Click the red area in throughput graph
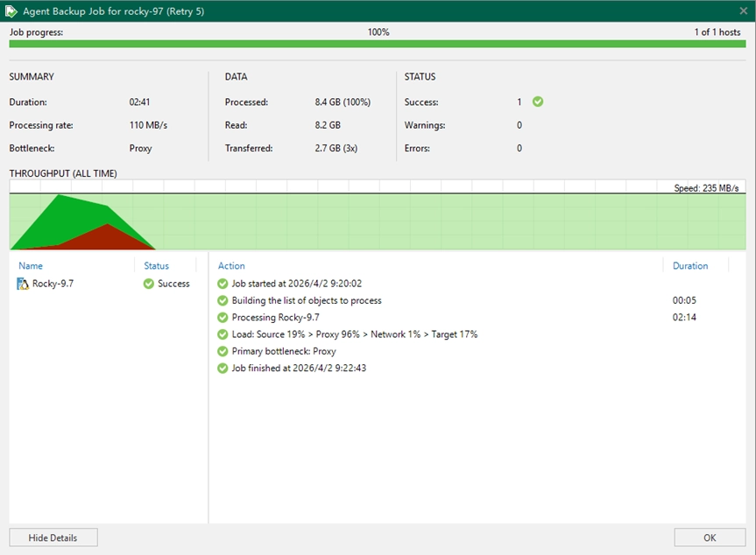Image resolution: width=756 pixels, height=555 pixels. pos(107,238)
